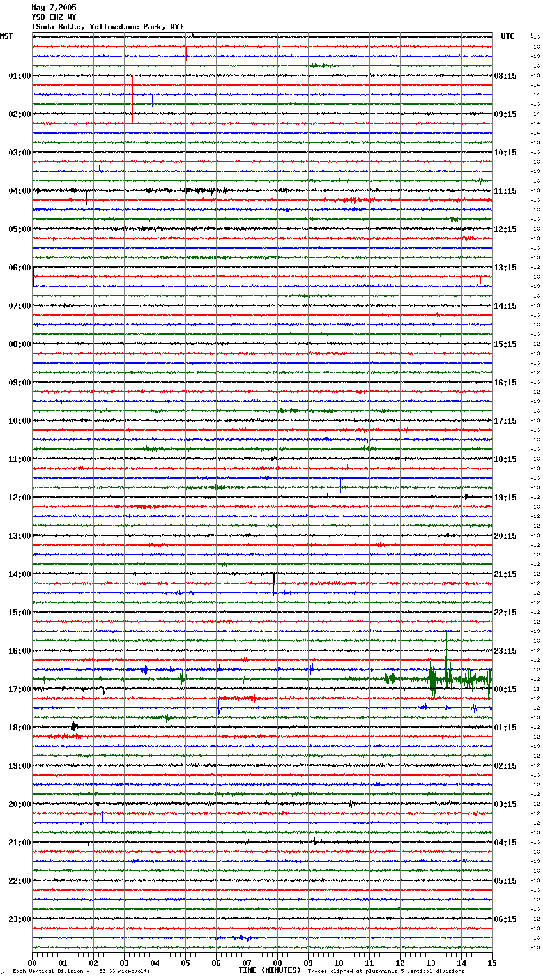This screenshot has height=980, width=543.
Task: Click the 17:15 UTC time label
Action: (505, 421)
